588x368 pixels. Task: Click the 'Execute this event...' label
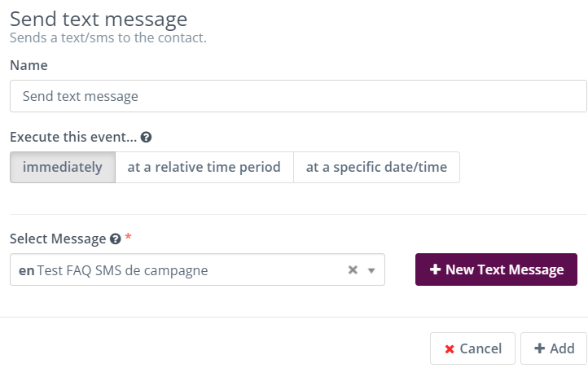pyautogui.click(x=73, y=137)
